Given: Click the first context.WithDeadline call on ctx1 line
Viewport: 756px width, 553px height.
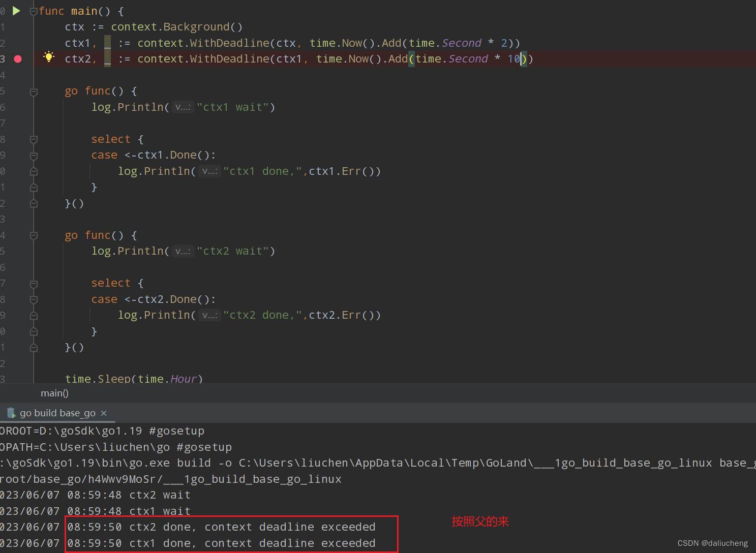Looking at the screenshot, I should pos(203,43).
